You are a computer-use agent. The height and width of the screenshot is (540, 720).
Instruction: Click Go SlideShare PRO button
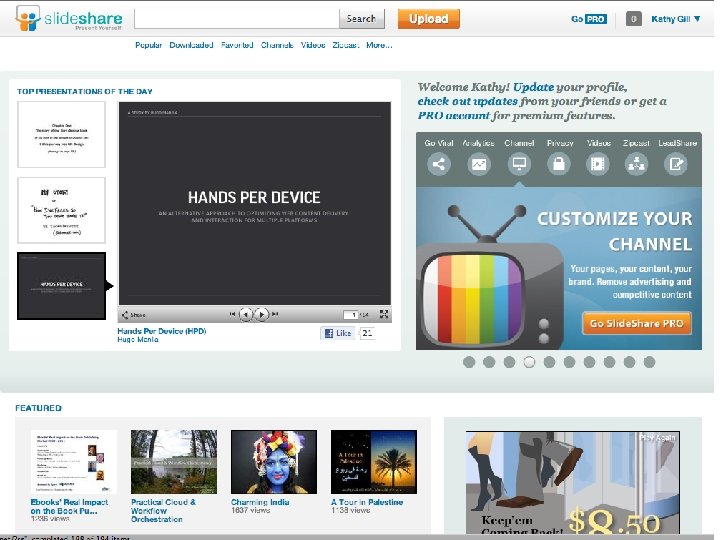(637, 323)
